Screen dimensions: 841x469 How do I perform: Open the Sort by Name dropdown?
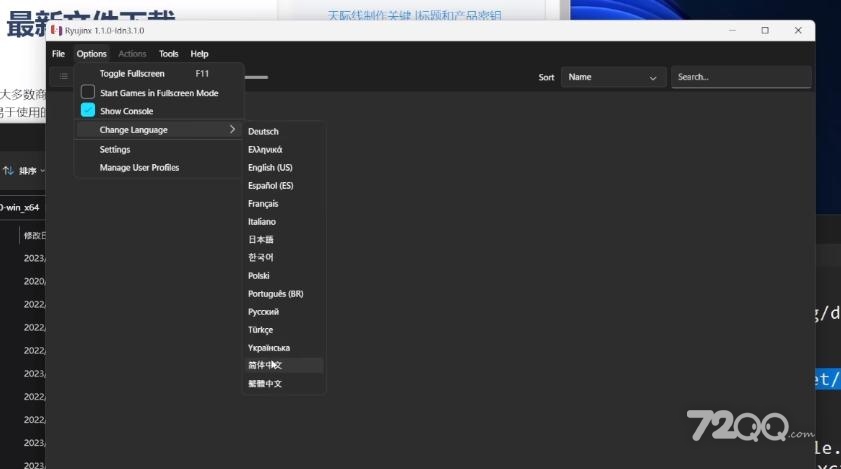coord(613,77)
